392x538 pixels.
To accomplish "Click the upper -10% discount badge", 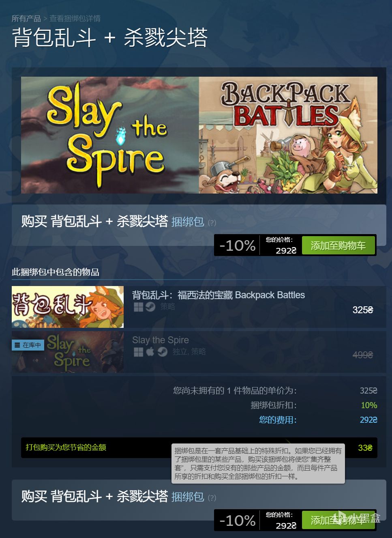I will coord(237,245).
